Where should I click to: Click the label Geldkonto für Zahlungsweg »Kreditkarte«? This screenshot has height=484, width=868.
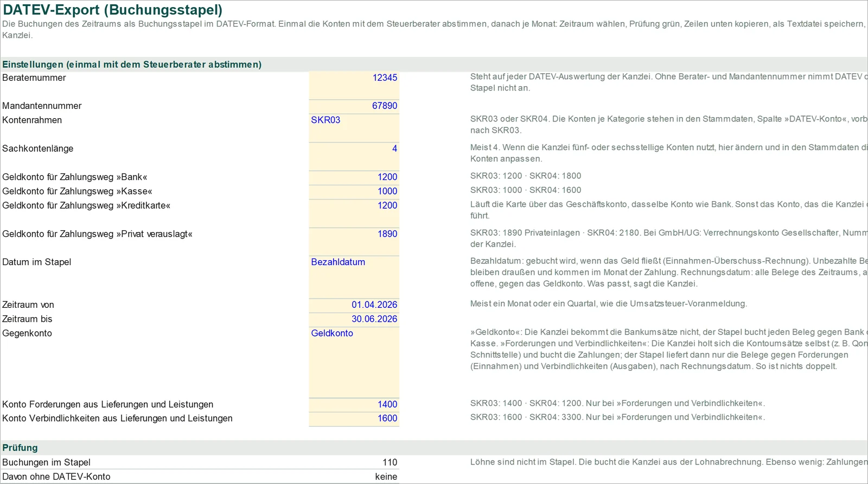pos(86,205)
